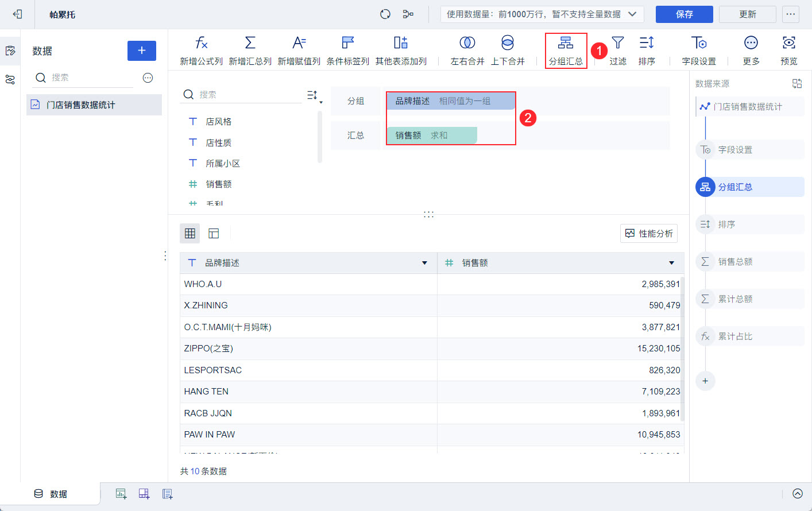The image size is (812, 511).
Task: Click 字段设置 toolbar icon
Action: pyautogui.click(x=699, y=51)
